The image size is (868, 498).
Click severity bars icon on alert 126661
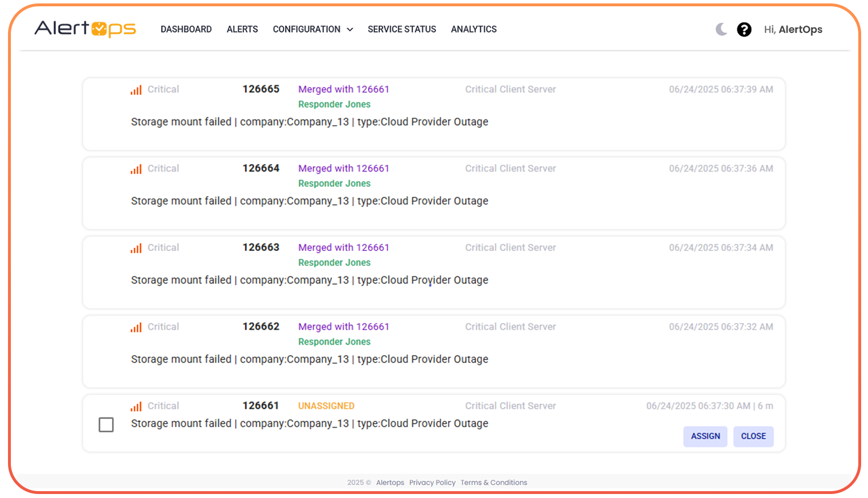point(136,407)
